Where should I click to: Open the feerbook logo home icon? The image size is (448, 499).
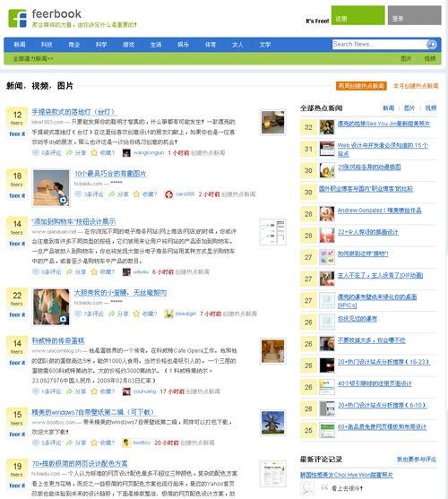18,18
